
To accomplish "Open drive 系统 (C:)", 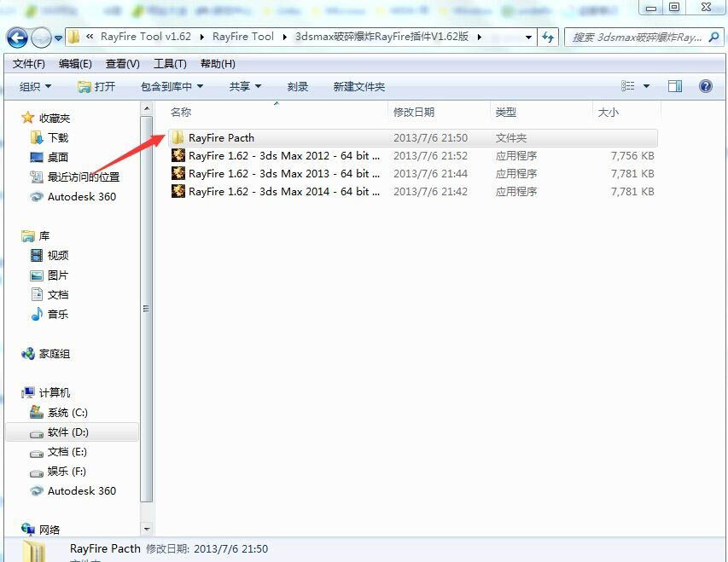I will coord(67,412).
